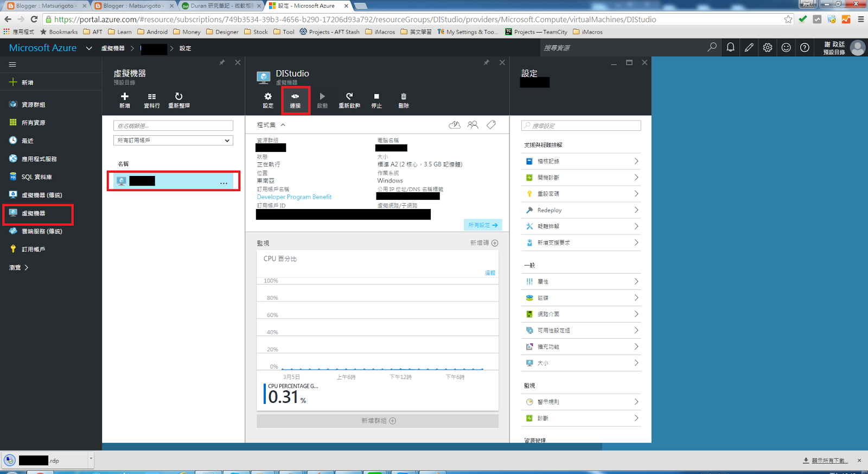Open 設定 gear in DIStudio toolbar
Image resolution: width=868 pixels, height=474 pixels.
268,100
